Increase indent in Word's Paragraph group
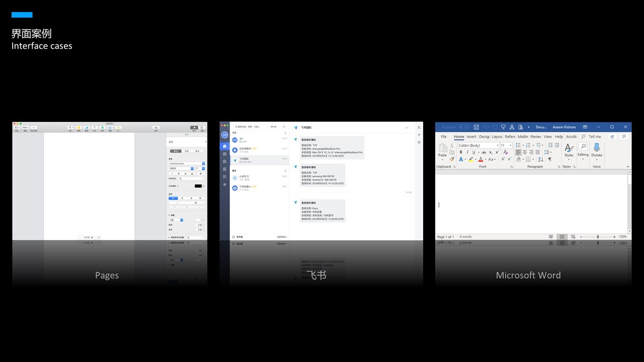 pos(557,145)
